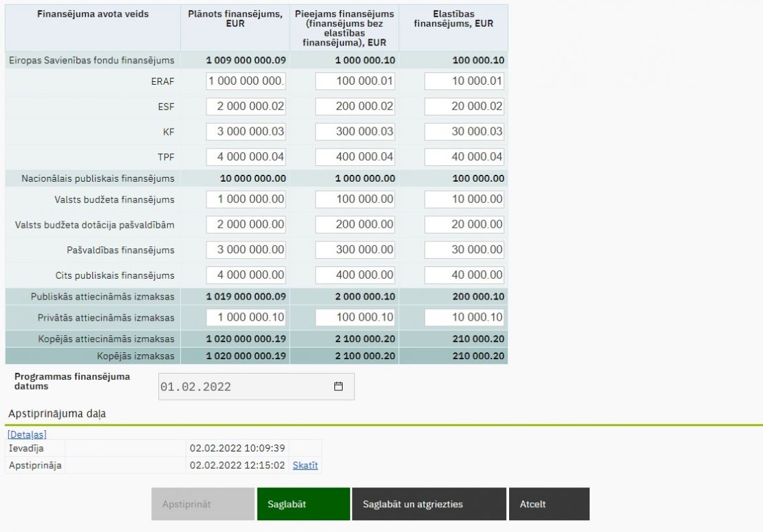Click Privātās attiecināmās izmaksas Pieejams input
The width and height of the screenshot is (763, 532).
coord(355,317)
